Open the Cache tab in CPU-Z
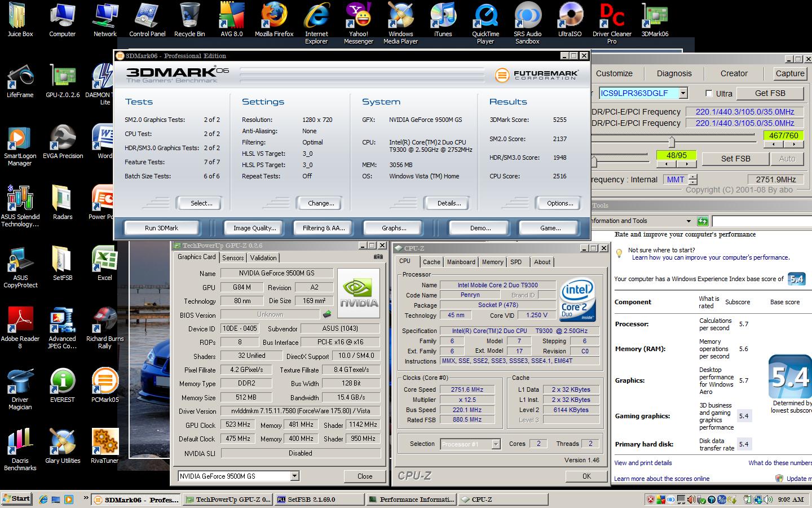 (x=431, y=262)
